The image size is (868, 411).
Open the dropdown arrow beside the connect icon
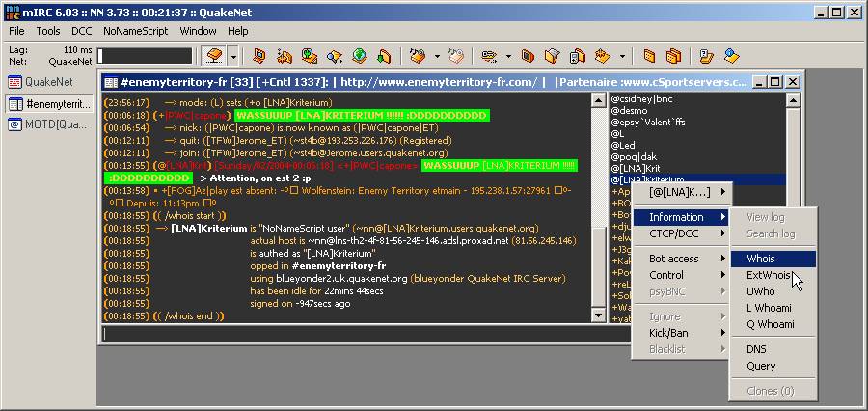coord(233,56)
